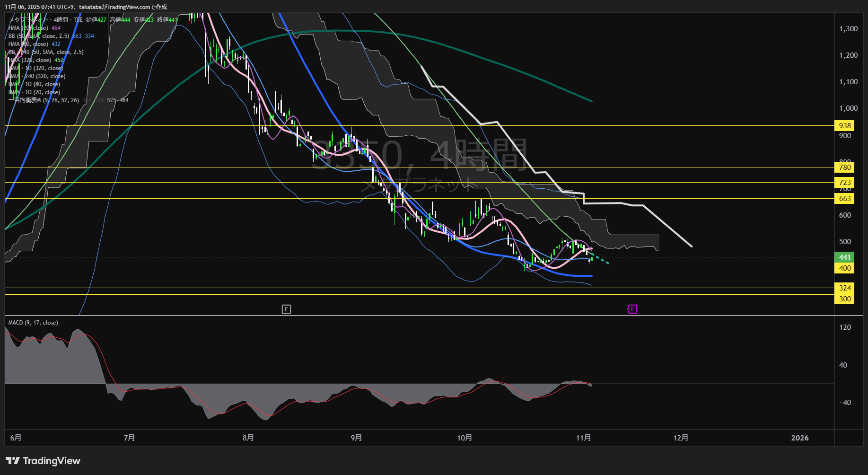Click the yellow 723 price level label
The image size is (868, 475).
pyautogui.click(x=844, y=183)
